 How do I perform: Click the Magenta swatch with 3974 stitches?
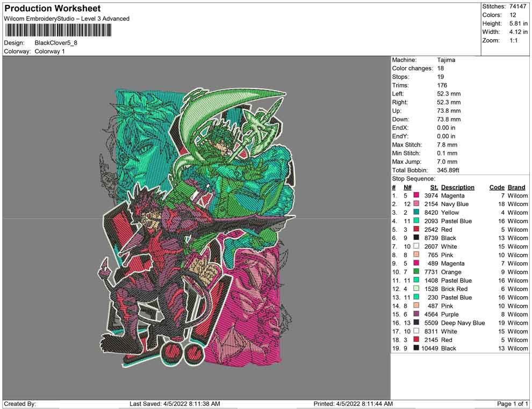[x=416, y=195]
